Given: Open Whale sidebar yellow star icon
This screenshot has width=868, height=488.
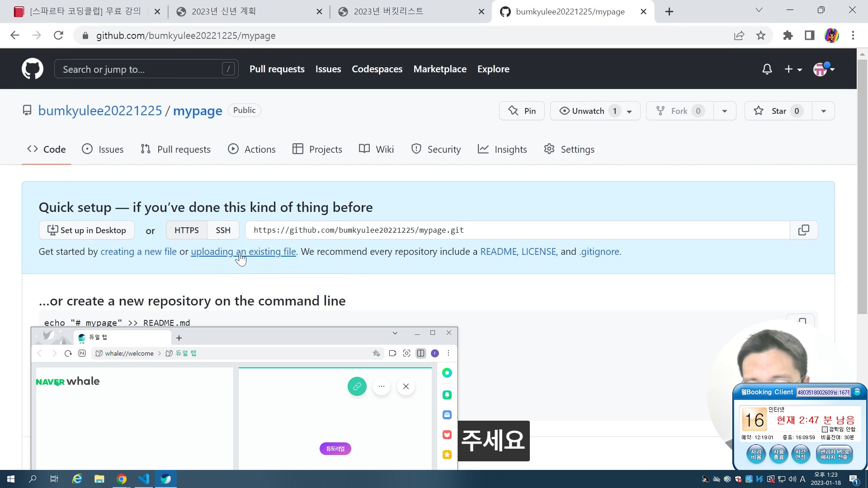Looking at the screenshot, I should [x=447, y=455].
